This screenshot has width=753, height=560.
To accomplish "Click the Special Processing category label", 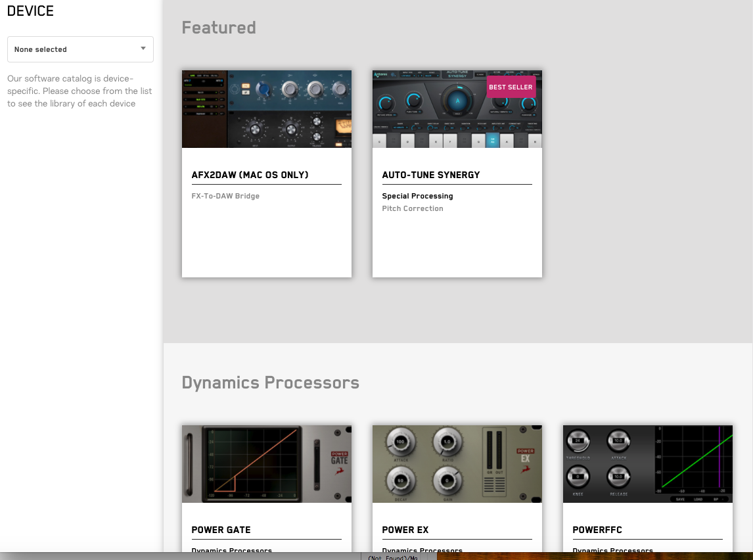I will point(417,196).
